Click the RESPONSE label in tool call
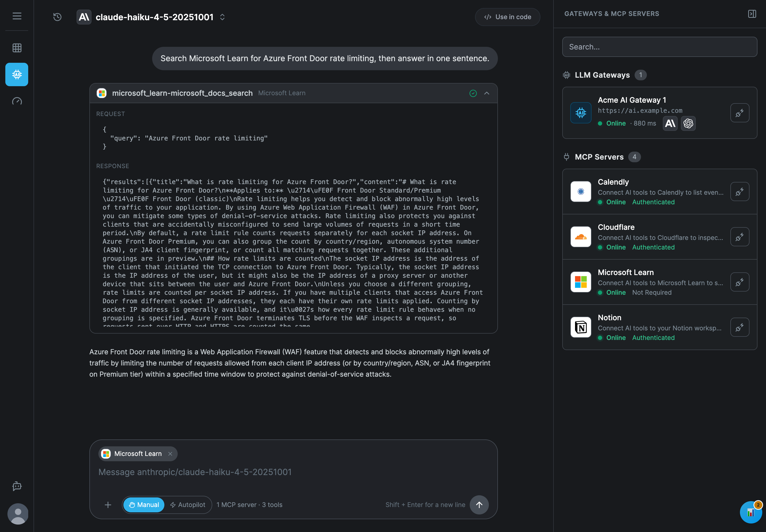766x532 pixels. [113, 166]
